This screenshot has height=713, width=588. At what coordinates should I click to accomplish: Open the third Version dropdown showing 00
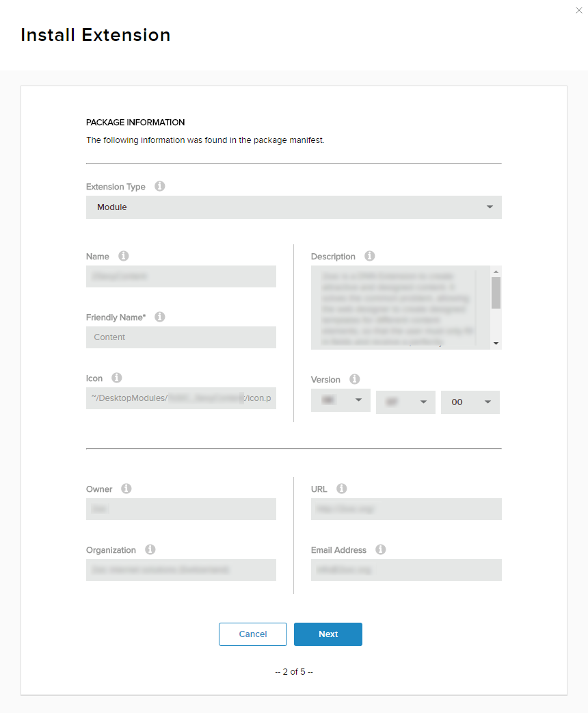pyautogui.click(x=470, y=402)
